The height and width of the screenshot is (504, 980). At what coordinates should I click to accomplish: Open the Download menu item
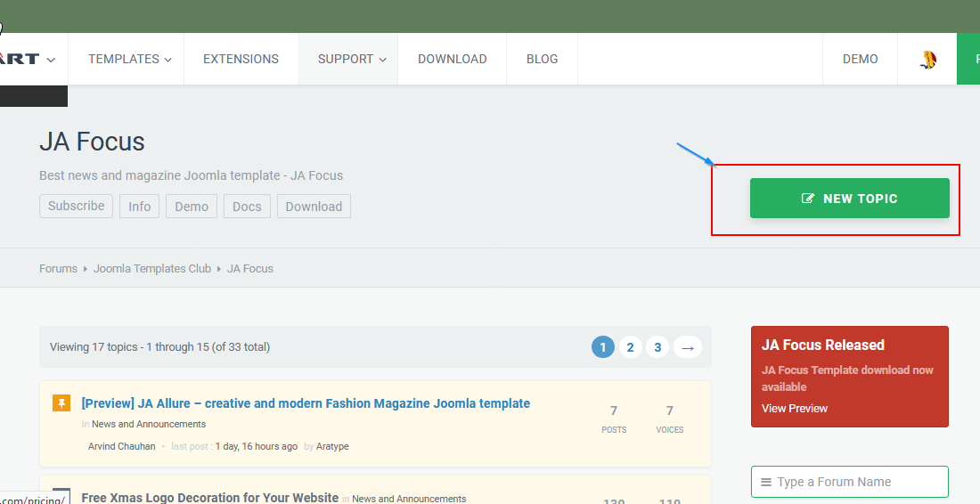pos(453,59)
